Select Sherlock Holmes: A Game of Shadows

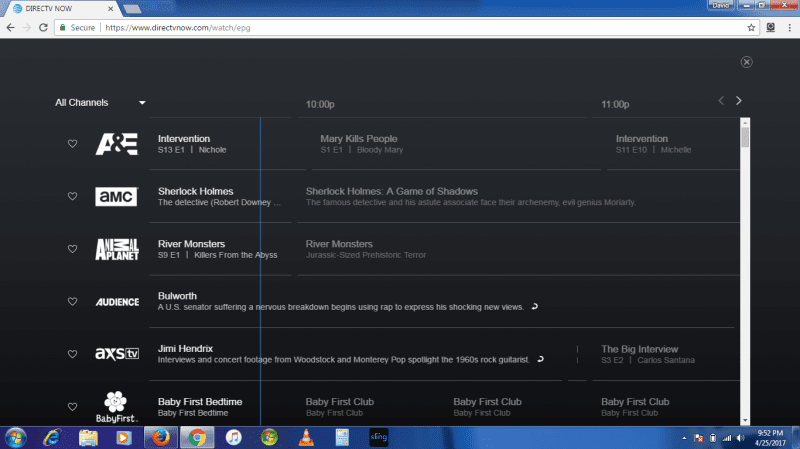coord(471,196)
